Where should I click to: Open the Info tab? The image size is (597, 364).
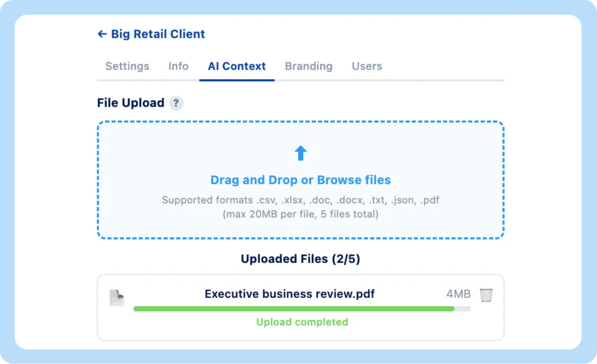[x=179, y=66]
